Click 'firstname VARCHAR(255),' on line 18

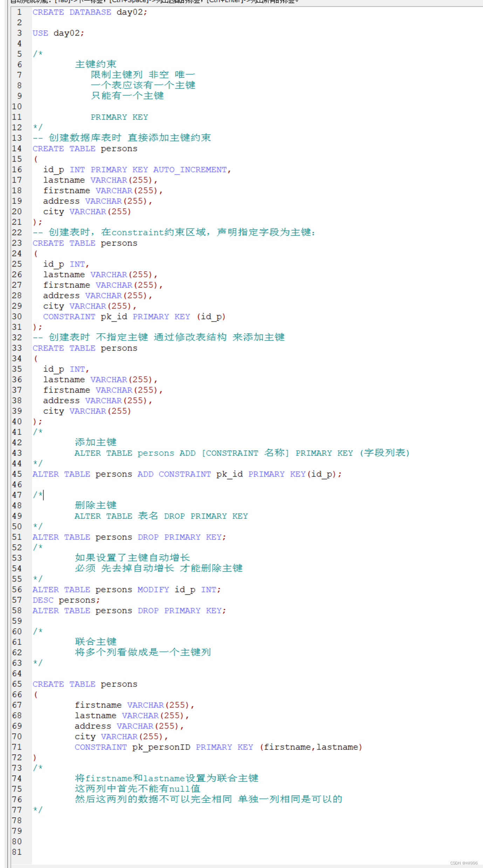point(103,191)
